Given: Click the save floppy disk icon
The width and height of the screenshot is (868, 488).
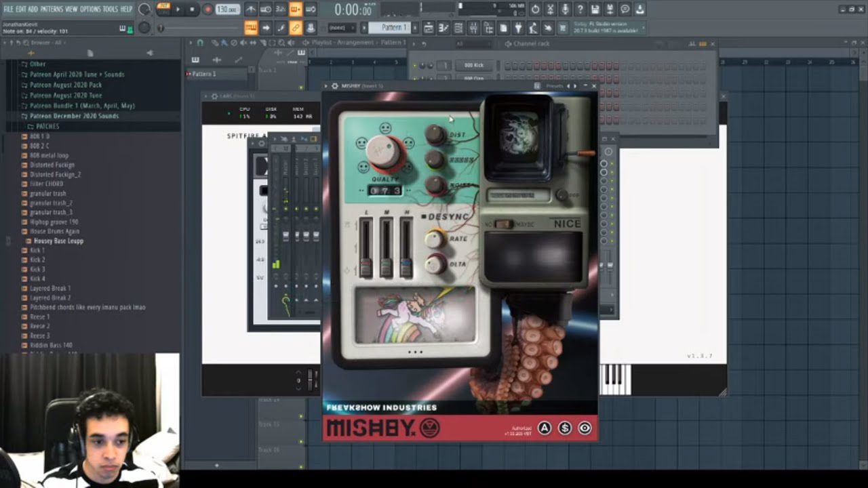Looking at the screenshot, I should pos(595,9).
